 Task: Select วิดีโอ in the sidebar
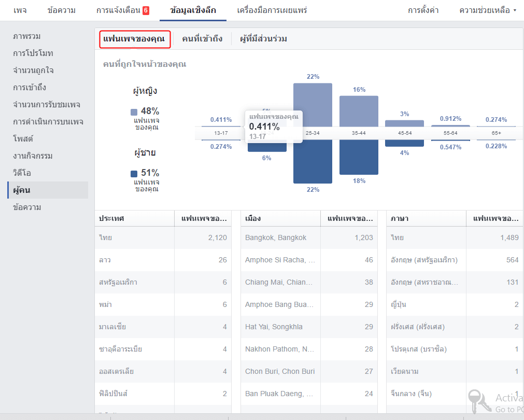coord(22,173)
